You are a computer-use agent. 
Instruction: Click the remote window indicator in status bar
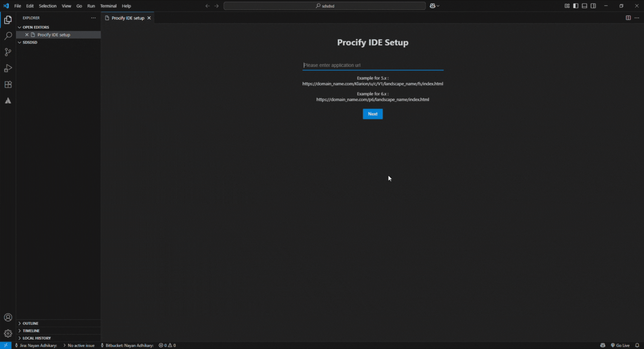6,345
